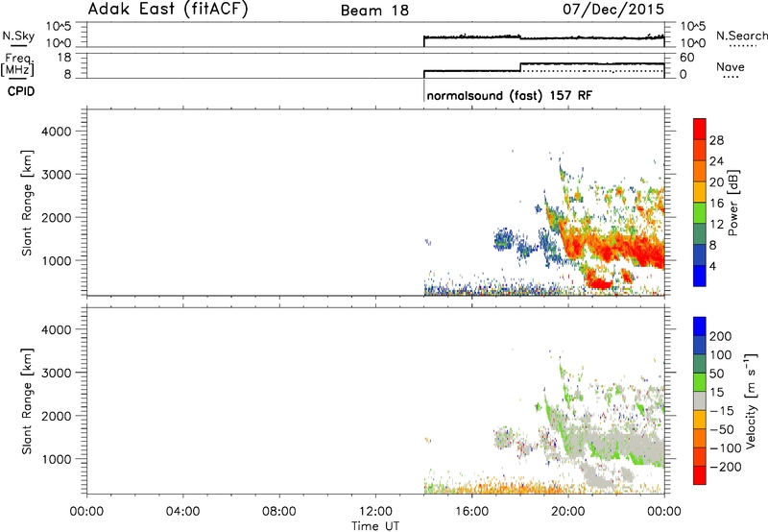
Task: Pick the power swatch between 8 and 12 dB
Action: [x=700, y=233]
